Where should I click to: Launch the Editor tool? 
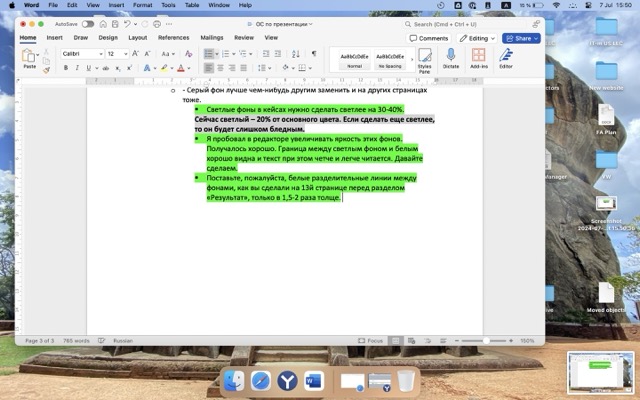point(506,58)
